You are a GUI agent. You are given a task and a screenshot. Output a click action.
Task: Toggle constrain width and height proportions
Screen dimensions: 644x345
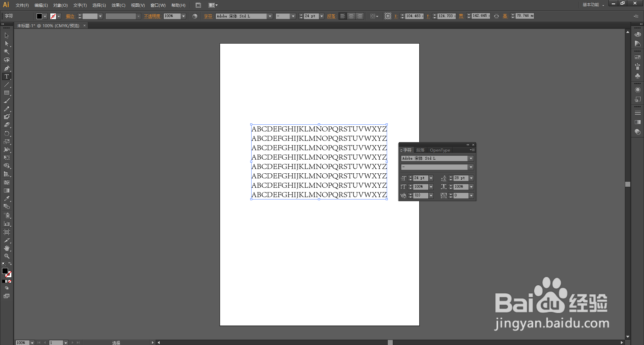496,16
